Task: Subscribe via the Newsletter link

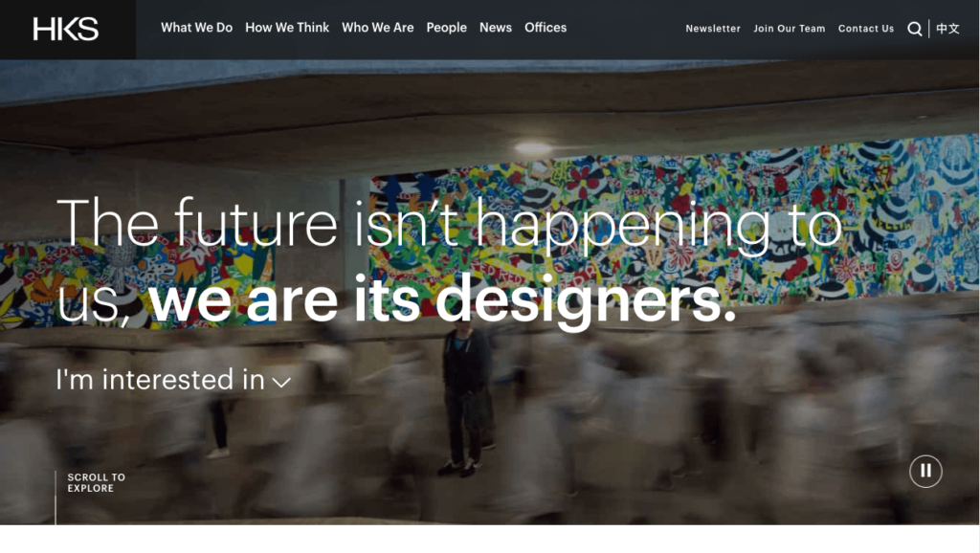Action: (x=713, y=29)
